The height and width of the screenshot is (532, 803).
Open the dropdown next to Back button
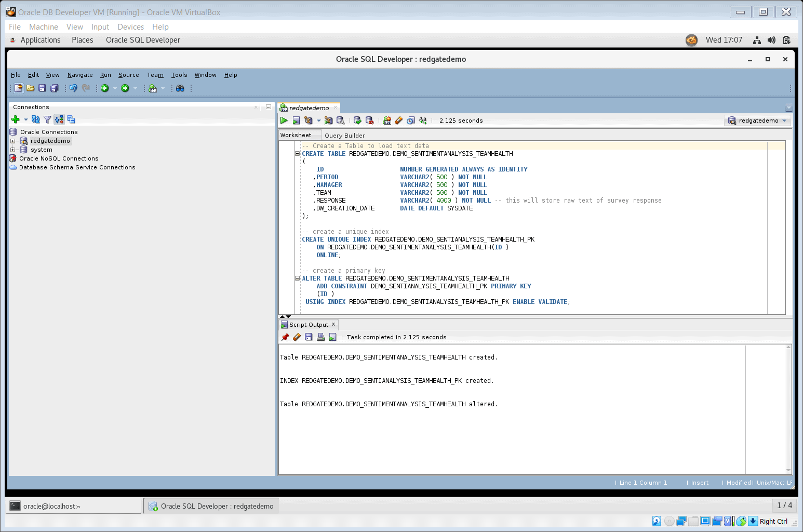(x=115, y=88)
